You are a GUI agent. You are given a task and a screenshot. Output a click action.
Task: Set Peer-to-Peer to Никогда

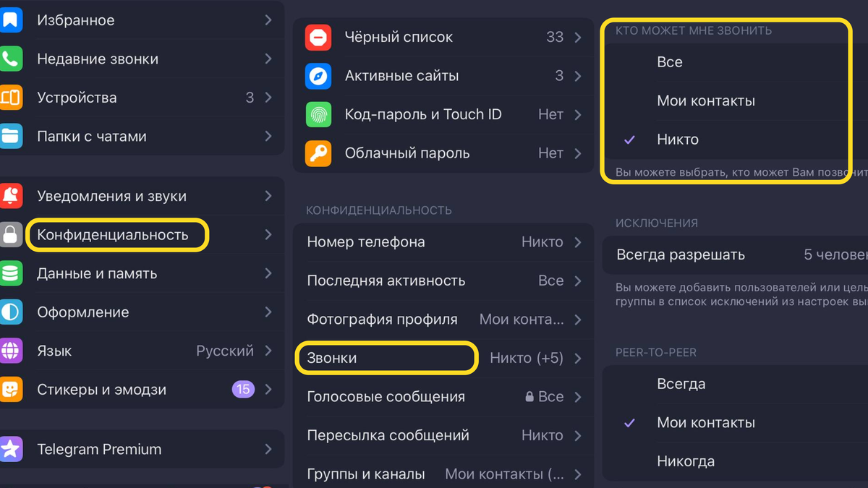point(735,461)
